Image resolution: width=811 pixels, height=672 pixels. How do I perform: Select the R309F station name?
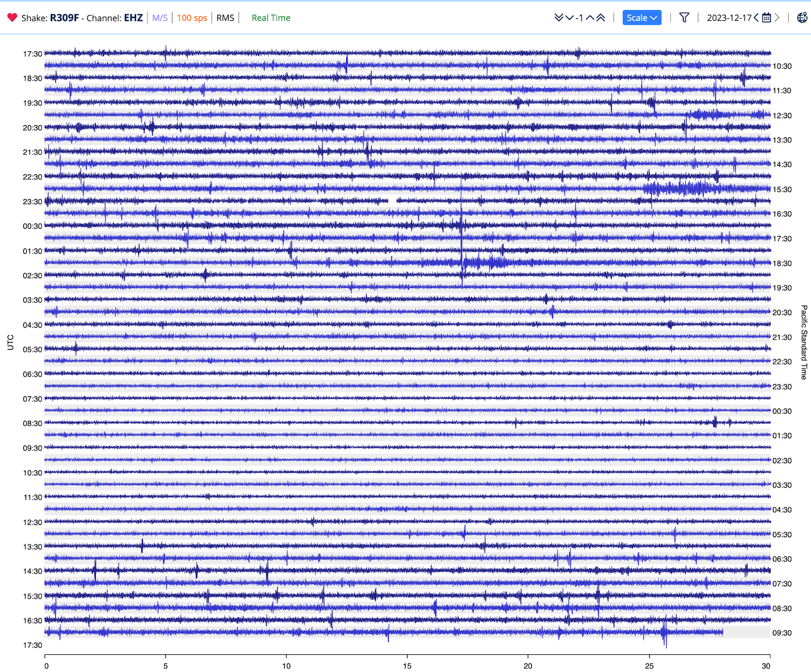64,18
